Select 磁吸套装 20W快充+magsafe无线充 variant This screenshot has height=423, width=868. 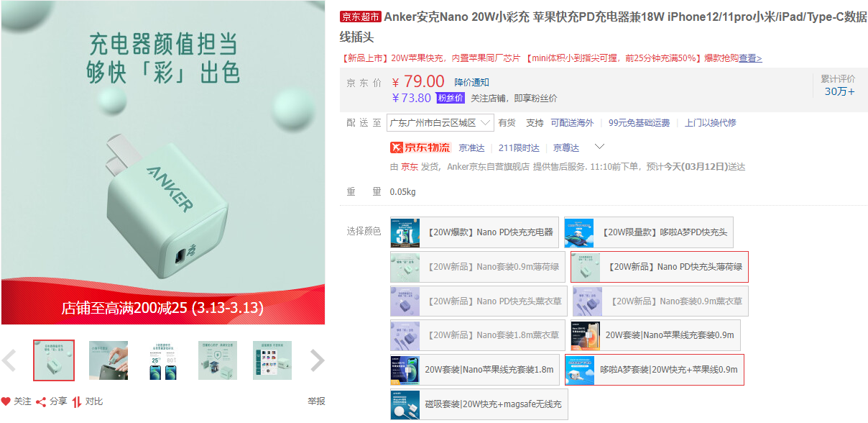[479, 404]
